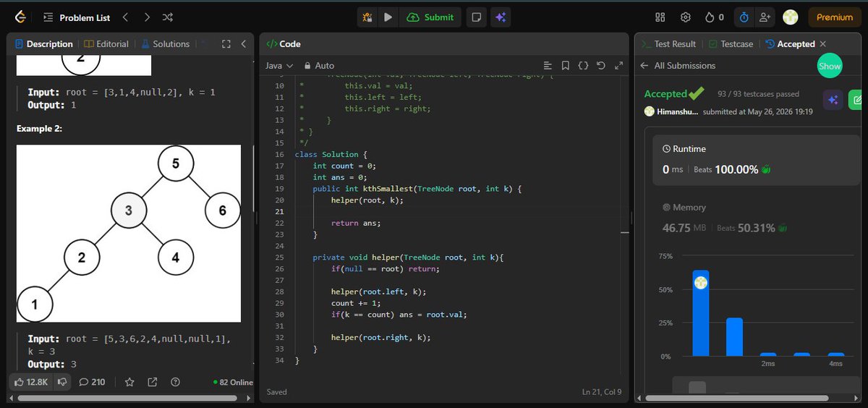This screenshot has height=408, width=868.
Task: Switch to the Testcase tab
Action: tap(731, 44)
